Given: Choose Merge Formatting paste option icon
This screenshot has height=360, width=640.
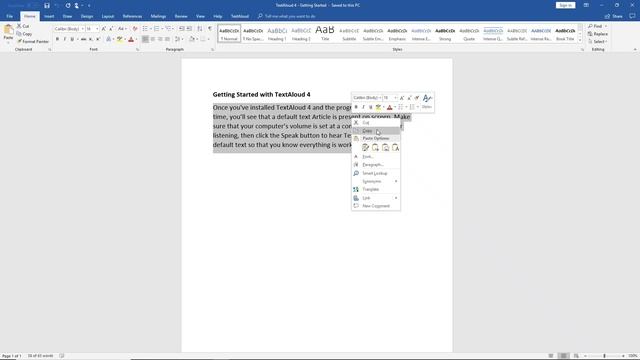Looking at the screenshot, I should pos(375,147).
